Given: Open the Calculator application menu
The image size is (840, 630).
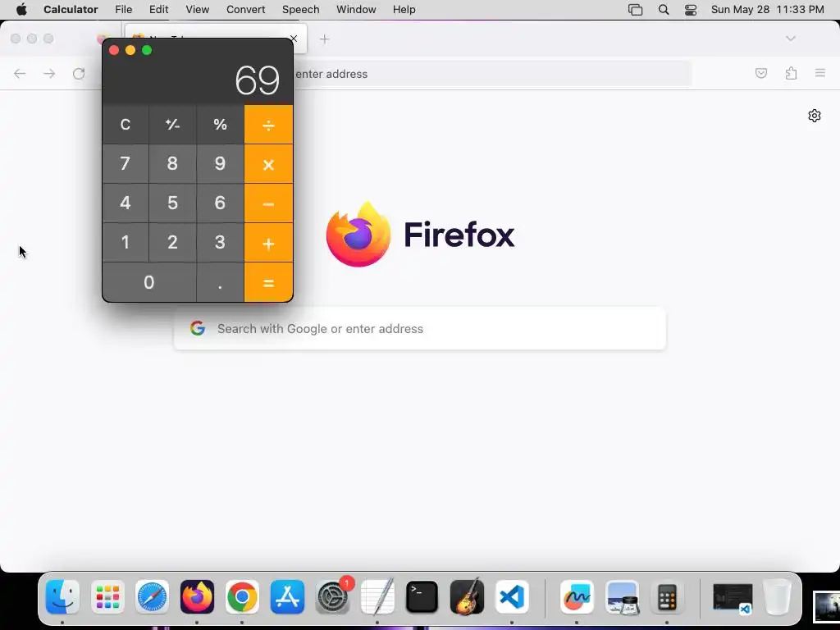Looking at the screenshot, I should [71, 10].
